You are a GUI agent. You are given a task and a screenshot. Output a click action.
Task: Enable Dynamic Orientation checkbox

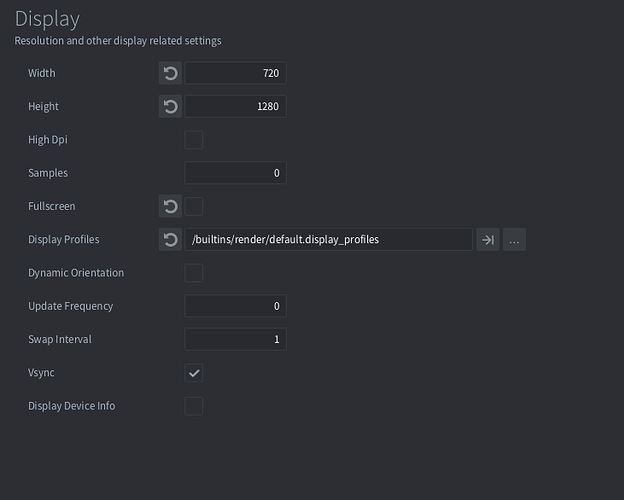[x=194, y=273]
